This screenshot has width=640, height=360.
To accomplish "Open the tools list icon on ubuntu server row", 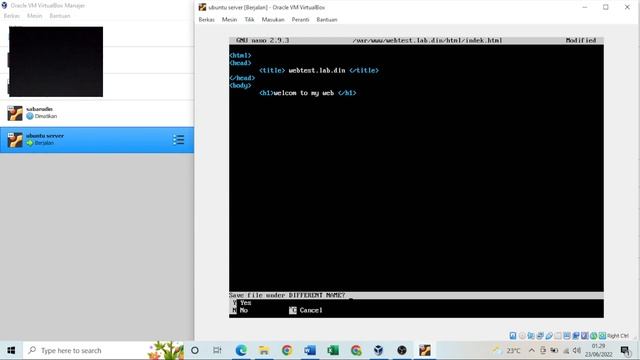I will (178, 140).
